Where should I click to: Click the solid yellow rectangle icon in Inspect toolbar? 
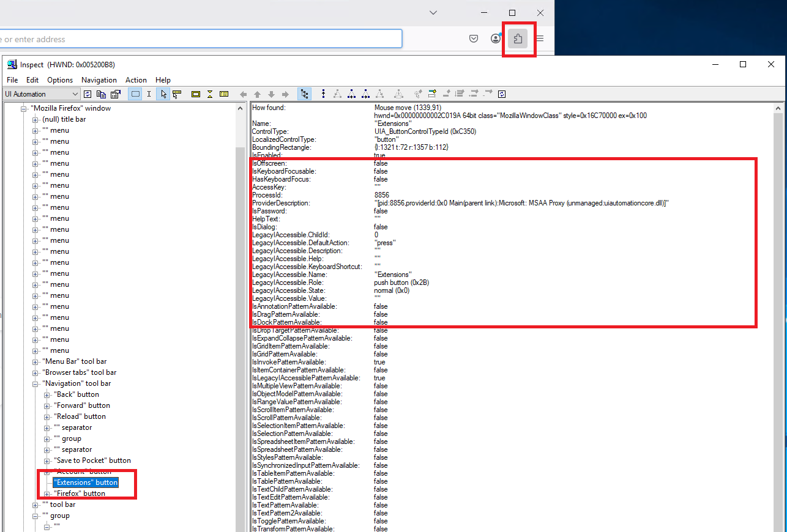tap(196, 94)
